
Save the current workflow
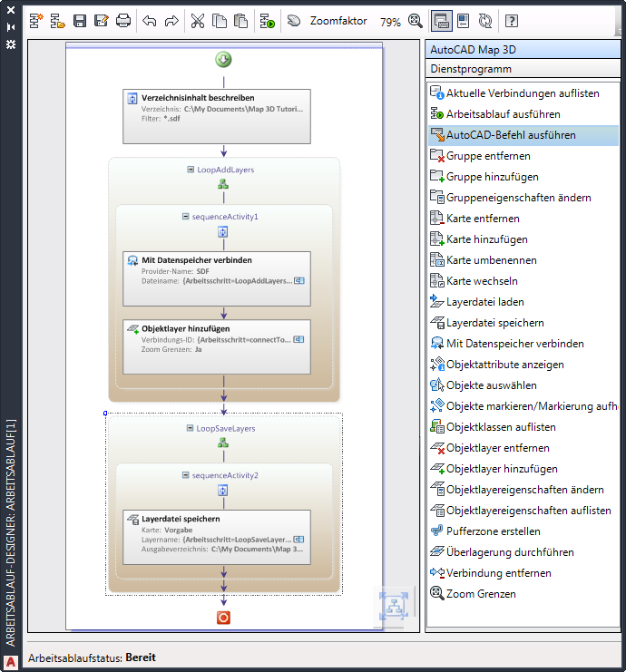[x=80, y=21]
